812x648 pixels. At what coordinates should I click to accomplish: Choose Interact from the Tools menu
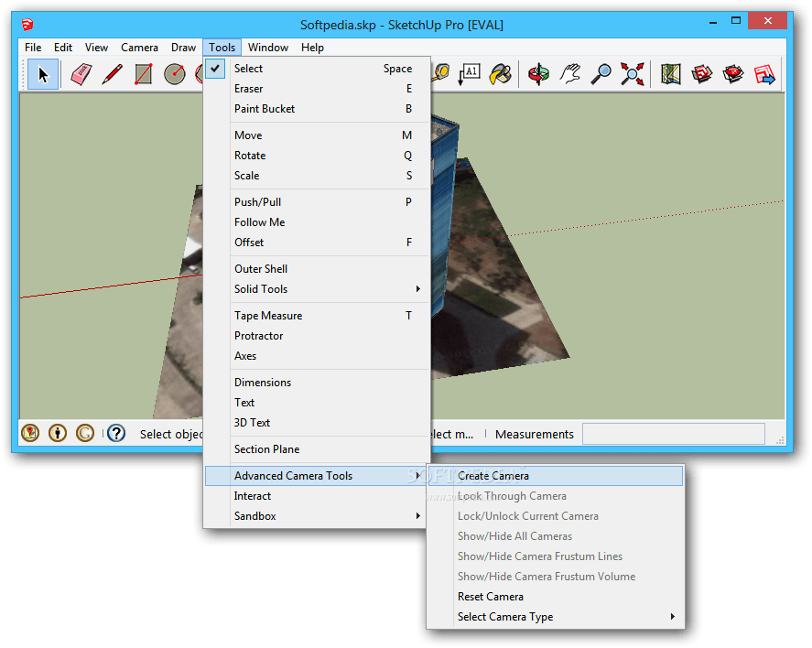pyautogui.click(x=317, y=496)
